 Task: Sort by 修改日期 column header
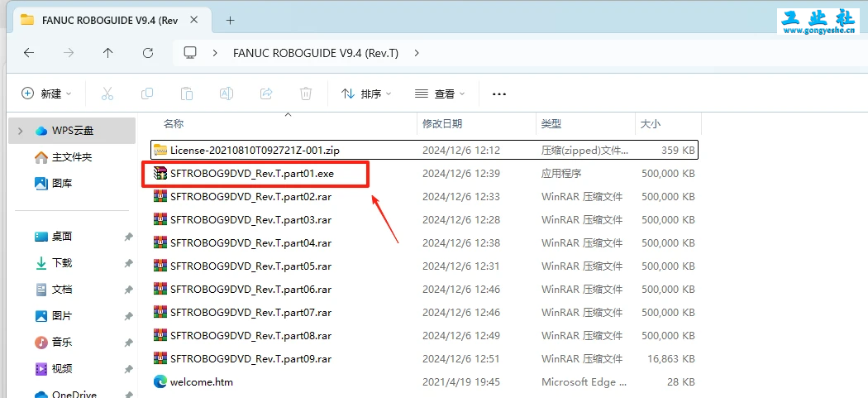(442, 124)
